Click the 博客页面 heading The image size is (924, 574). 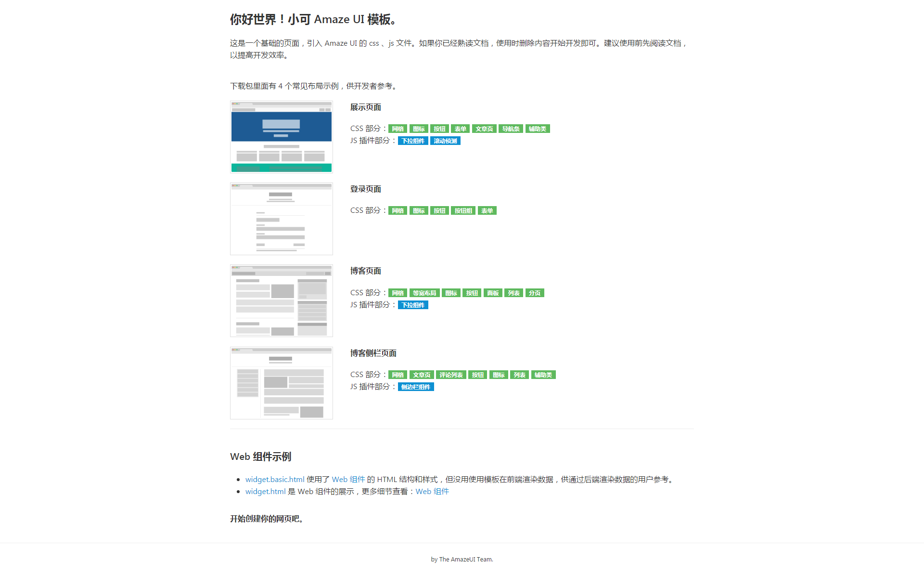(x=366, y=271)
